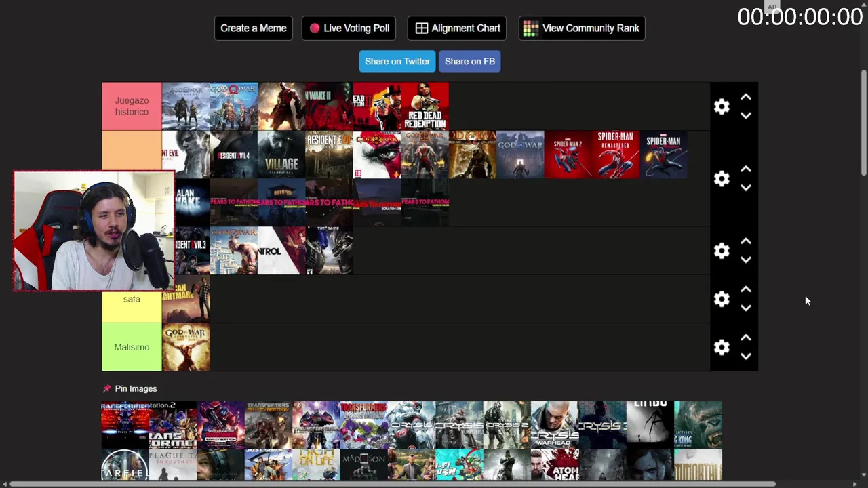Select Spider-Man 2 cover

568,155
